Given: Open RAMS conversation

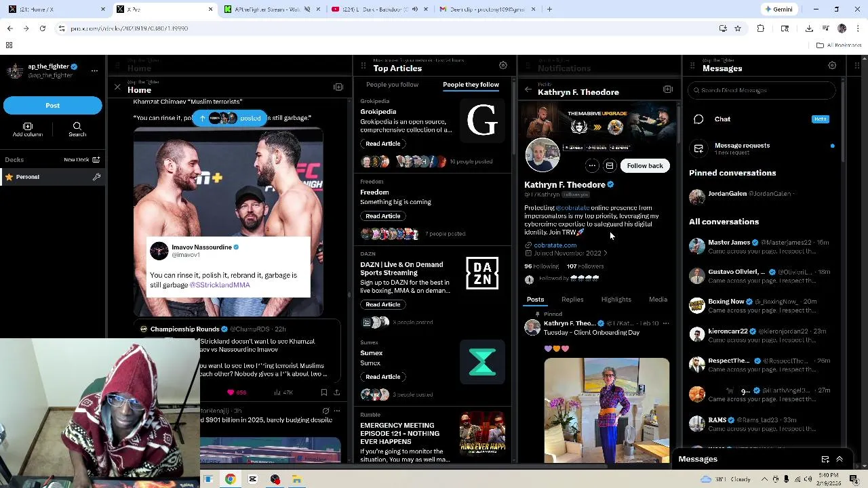Looking at the screenshot, I should pos(762,424).
